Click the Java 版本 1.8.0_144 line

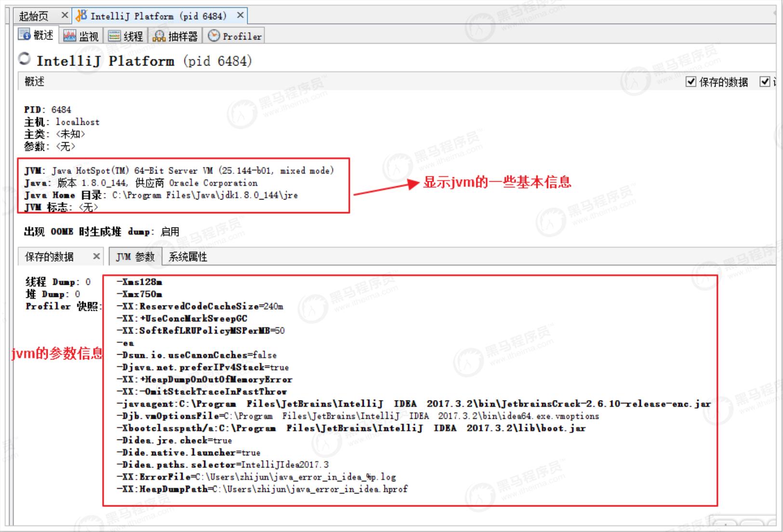141,183
